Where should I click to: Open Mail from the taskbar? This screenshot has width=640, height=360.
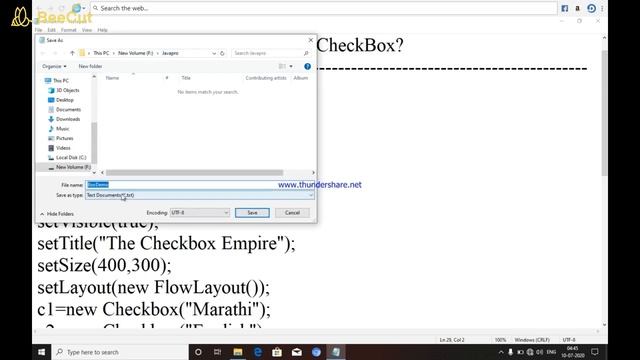click(297, 352)
